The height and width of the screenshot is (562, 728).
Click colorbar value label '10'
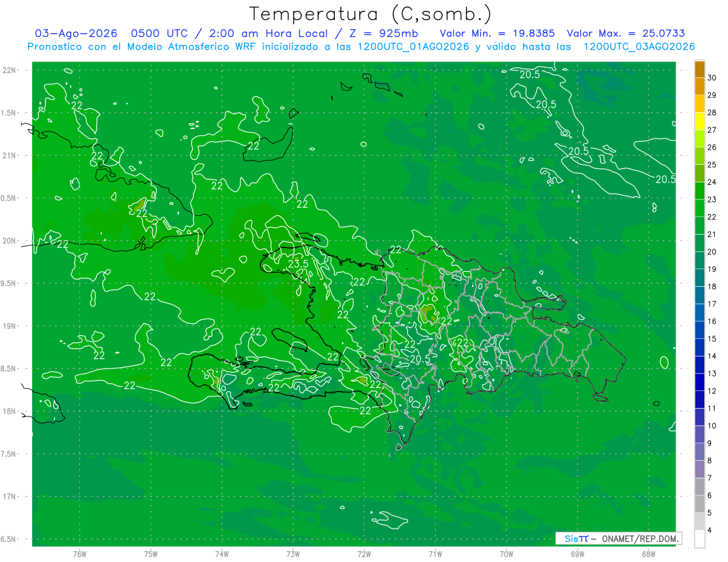pyautogui.click(x=712, y=426)
